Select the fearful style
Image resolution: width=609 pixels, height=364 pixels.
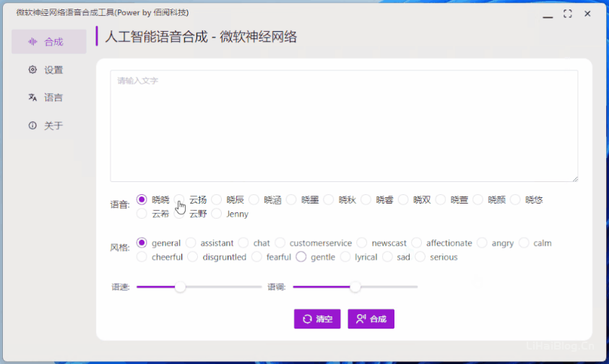point(256,257)
